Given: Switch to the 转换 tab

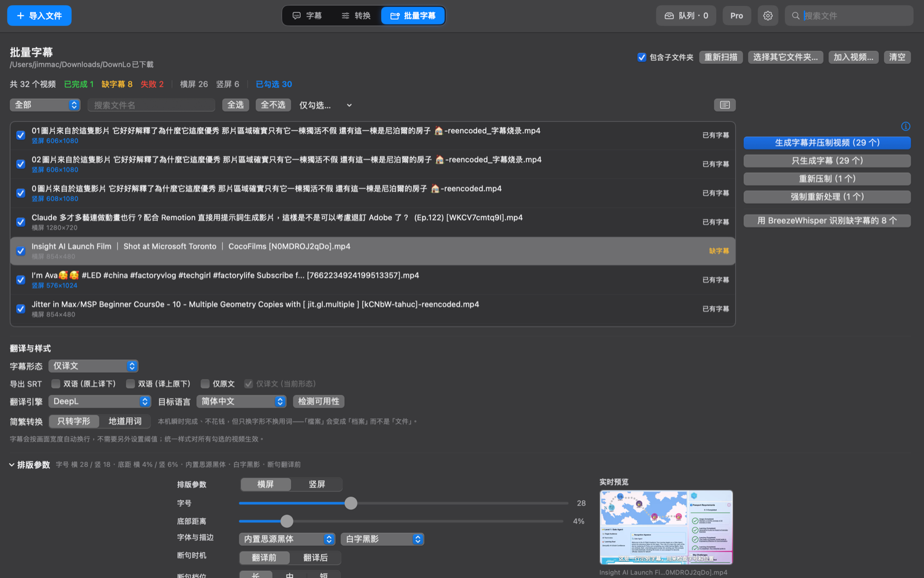Looking at the screenshot, I should pyautogui.click(x=356, y=16).
